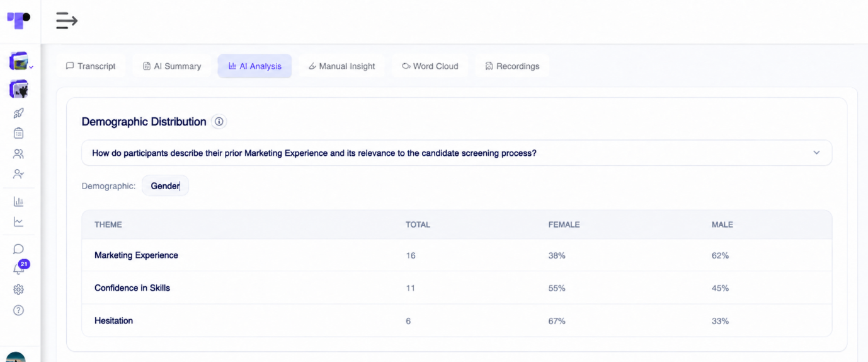Click the 38% female value
This screenshot has height=362, width=868.
(557, 255)
